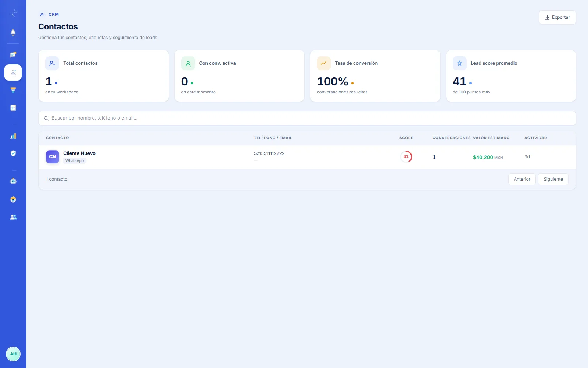Select the contacts icon in sidebar
The image size is (588, 368).
[13, 72]
